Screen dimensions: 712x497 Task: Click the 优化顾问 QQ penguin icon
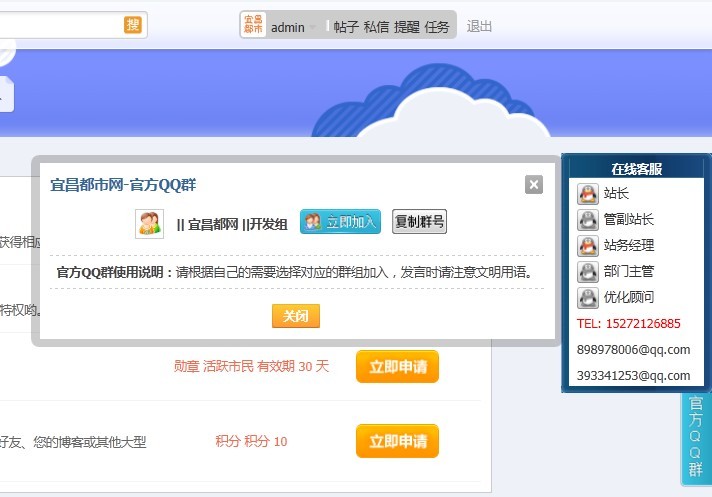(588, 298)
